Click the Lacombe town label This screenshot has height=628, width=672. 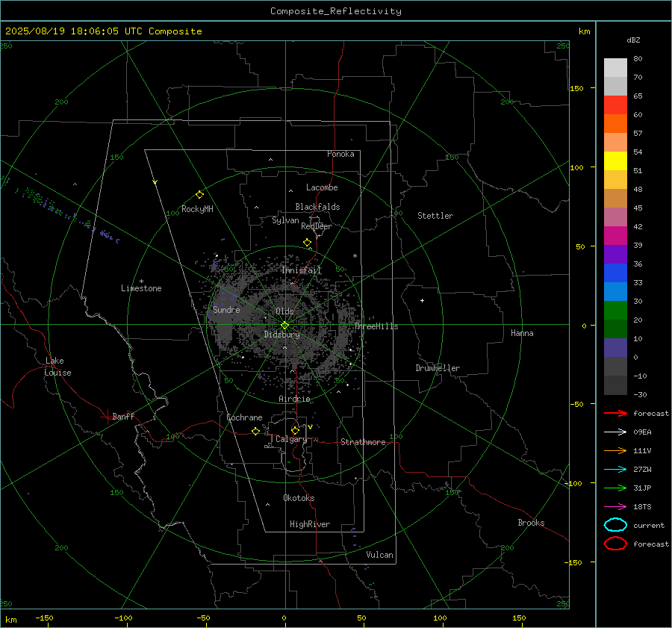pyautogui.click(x=322, y=187)
